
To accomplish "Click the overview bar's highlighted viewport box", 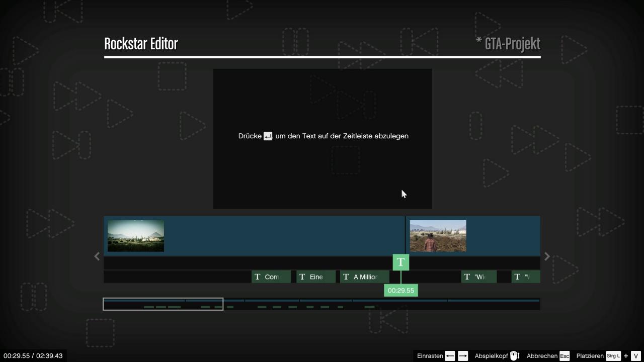I will [x=163, y=304].
